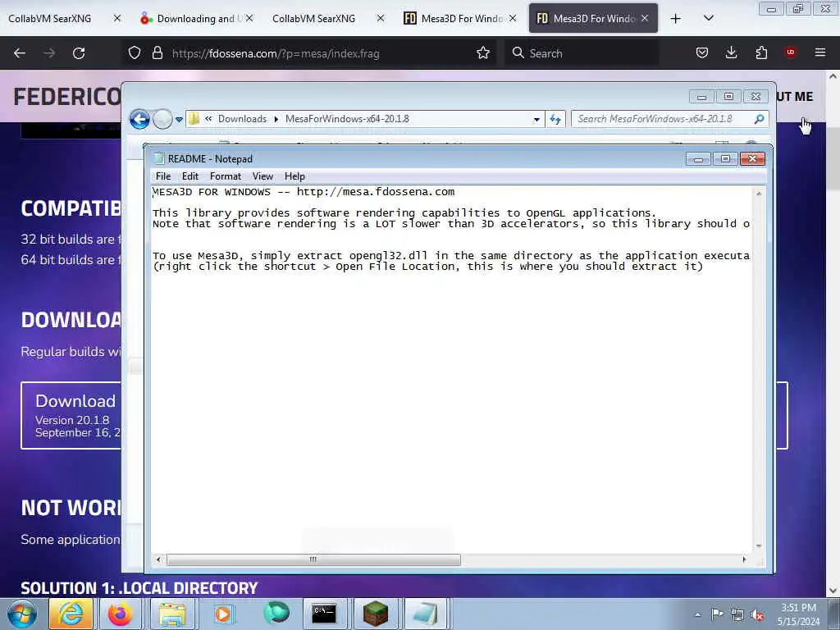840x630 pixels.
Task: Close the active Mesa3D For Windows tab
Action: point(645,18)
